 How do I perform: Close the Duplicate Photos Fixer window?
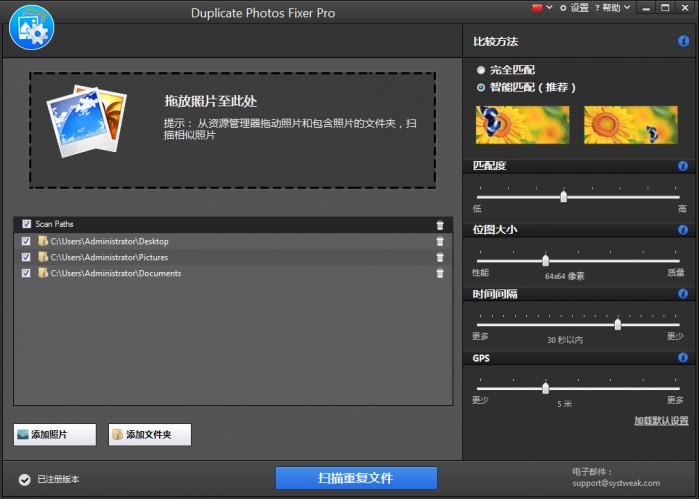(x=685, y=8)
